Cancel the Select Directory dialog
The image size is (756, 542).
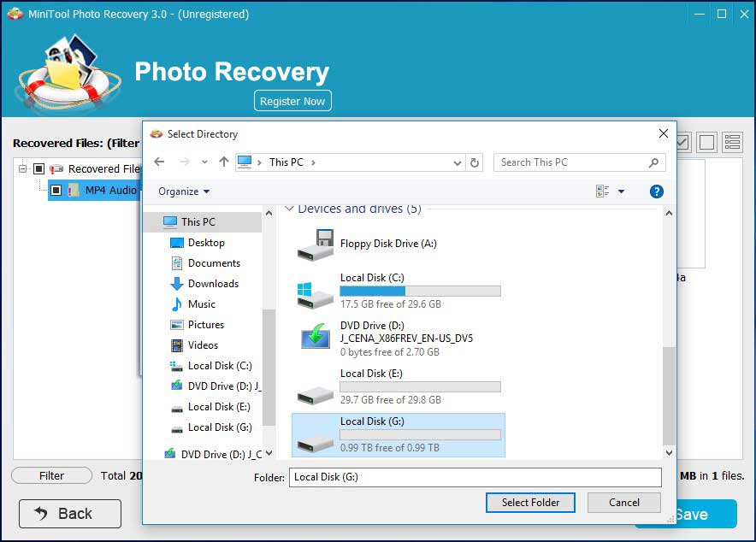(624, 503)
